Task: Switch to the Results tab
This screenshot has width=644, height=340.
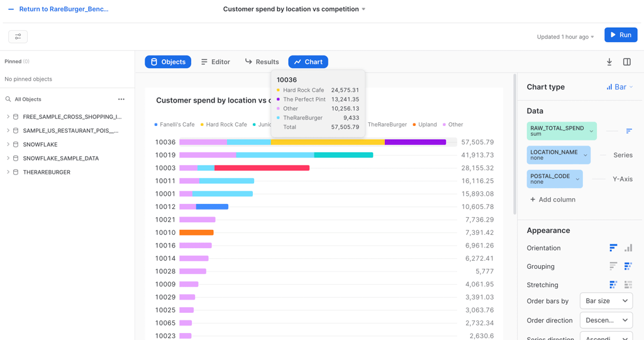Action: click(x=262, y=62)
